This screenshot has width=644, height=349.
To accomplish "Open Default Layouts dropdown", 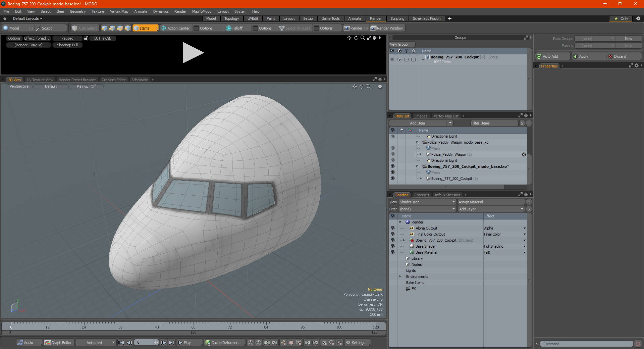I will coord(28,18).
